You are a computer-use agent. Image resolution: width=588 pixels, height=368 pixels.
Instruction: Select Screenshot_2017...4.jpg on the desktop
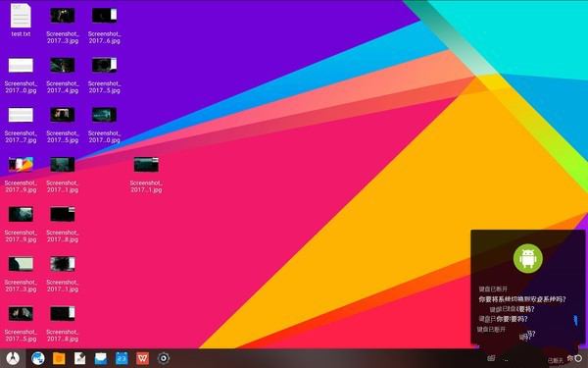click(x=63, y=76)
